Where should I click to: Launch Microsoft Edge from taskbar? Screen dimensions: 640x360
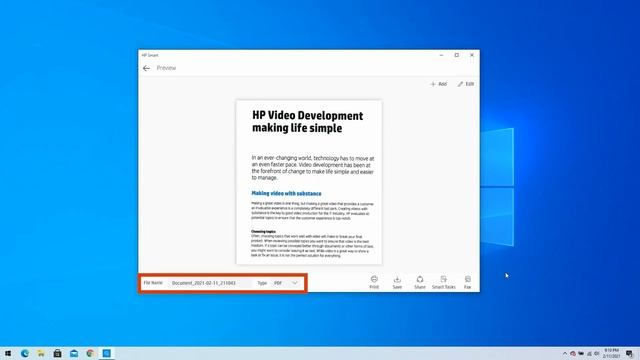tap(25, 353)
